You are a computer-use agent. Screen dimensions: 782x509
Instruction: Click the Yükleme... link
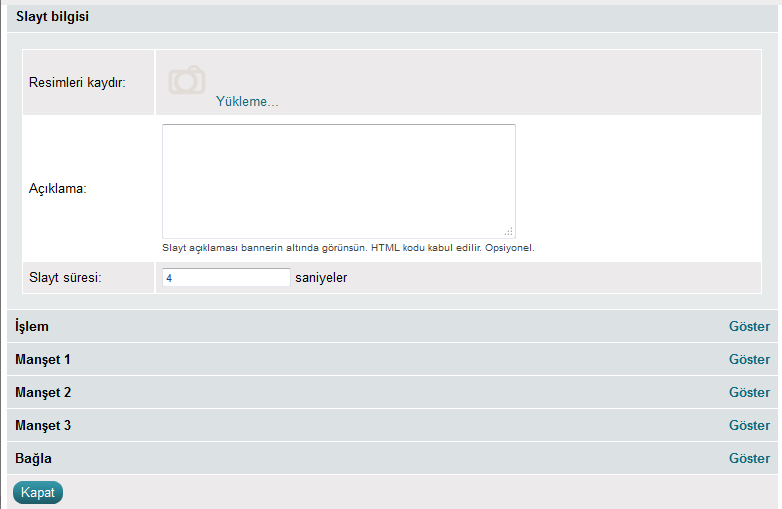247,101
